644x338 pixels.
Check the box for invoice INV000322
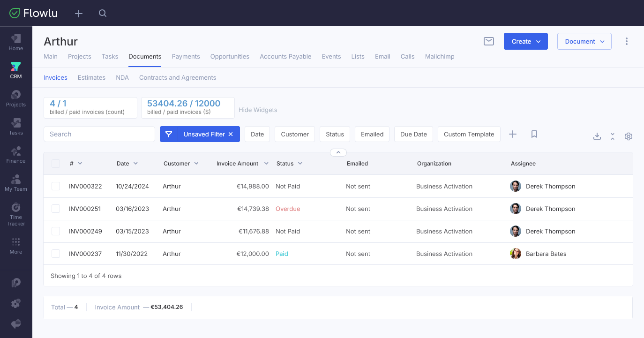[56, 186]
